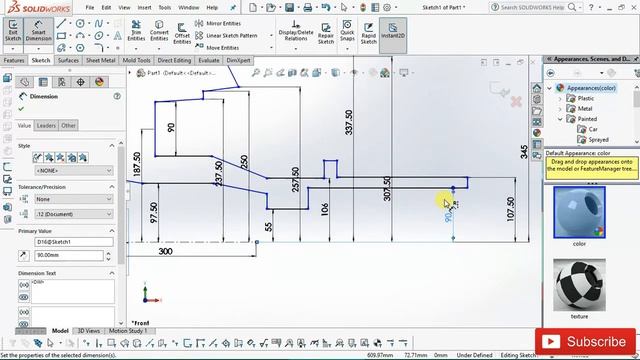
Task: Open the View menu
Action: click(x=124, y=7)
